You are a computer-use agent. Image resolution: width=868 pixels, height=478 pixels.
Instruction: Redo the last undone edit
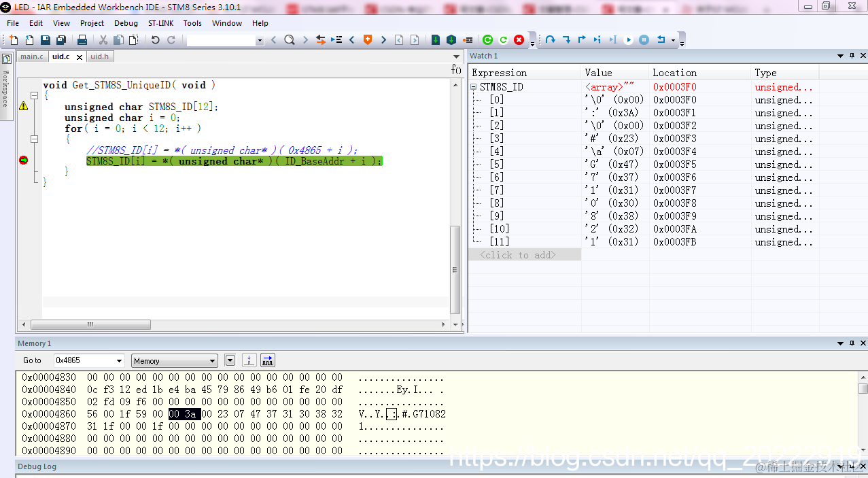pos(171,40)
